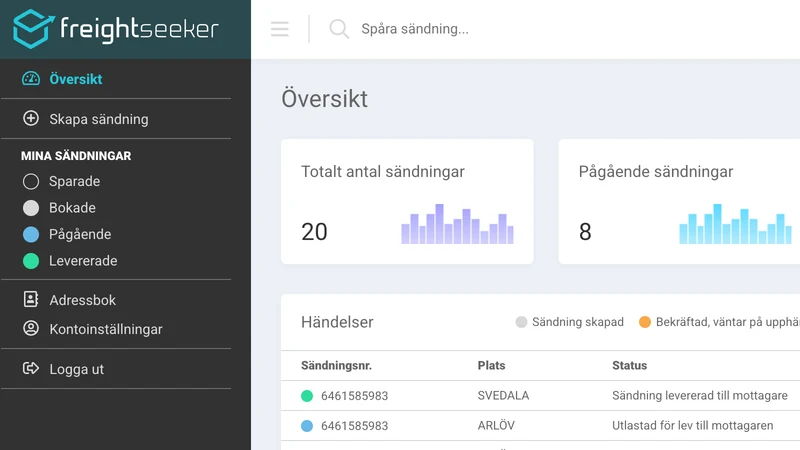This screenshot has height=450, width=800.
Task: Click the Sändningsnr. column header
Action: (336, 365)
